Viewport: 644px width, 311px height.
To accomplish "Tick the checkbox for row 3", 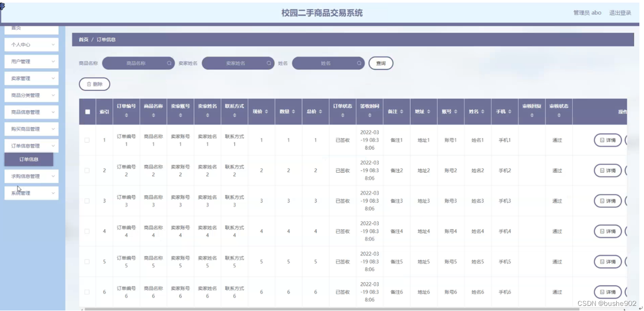I will click(87, 201).
